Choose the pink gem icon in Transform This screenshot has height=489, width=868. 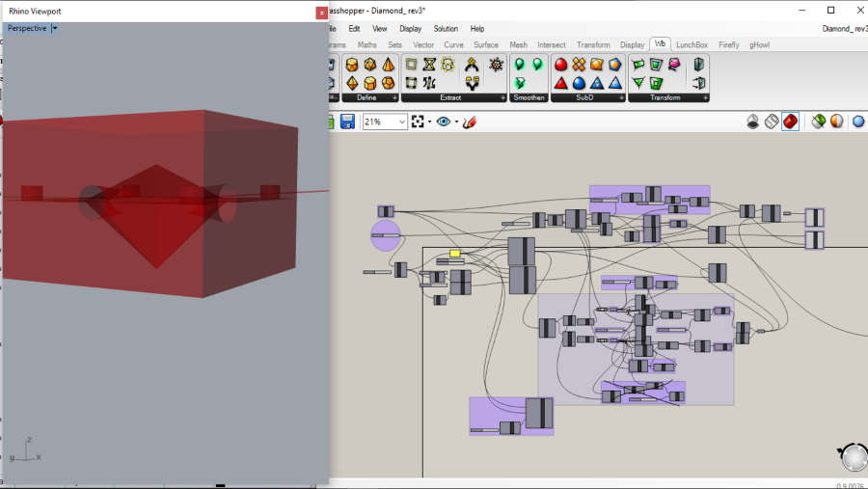(674, 65)
